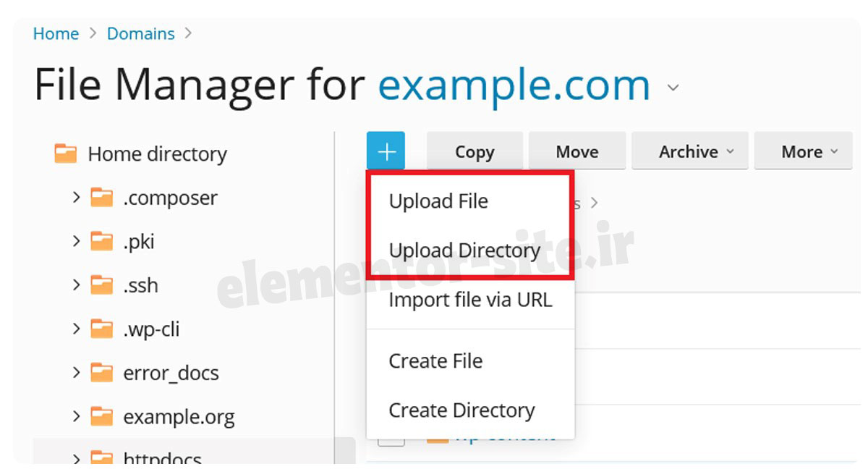This screenshot has height=472, width=868.
Task: Open the More dropdown button
Action: 803,151
